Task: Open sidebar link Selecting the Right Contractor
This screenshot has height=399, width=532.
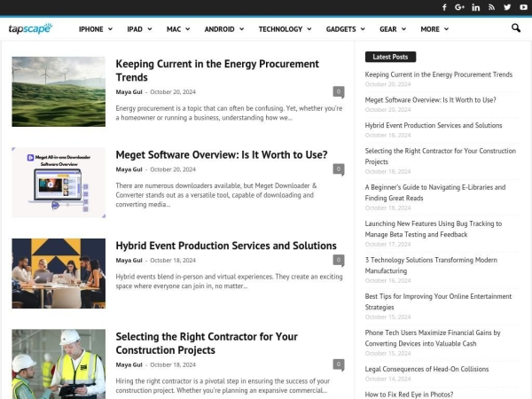Action: tap(441, 156)
